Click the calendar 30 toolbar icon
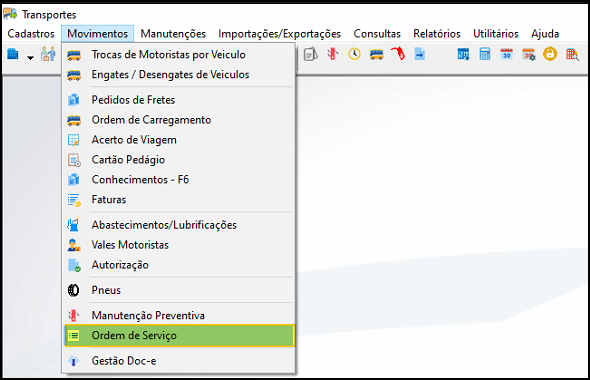 506,54
